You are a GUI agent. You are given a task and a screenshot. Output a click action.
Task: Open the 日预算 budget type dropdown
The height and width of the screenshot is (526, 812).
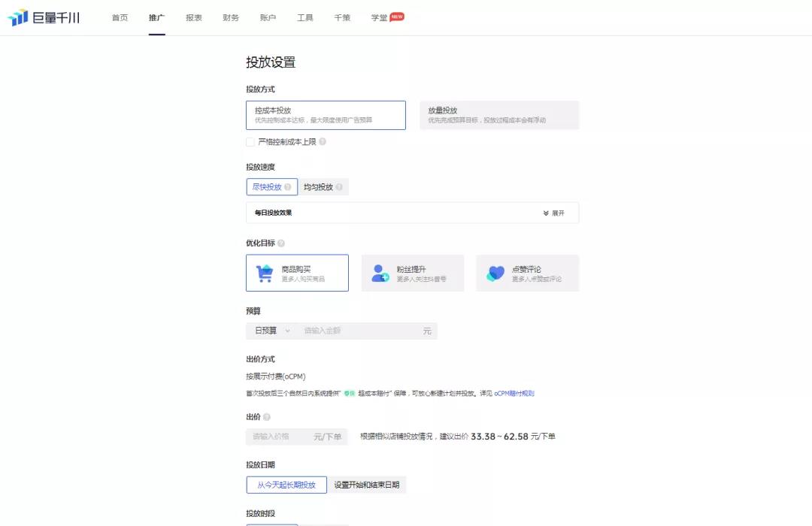click(271, 331)
